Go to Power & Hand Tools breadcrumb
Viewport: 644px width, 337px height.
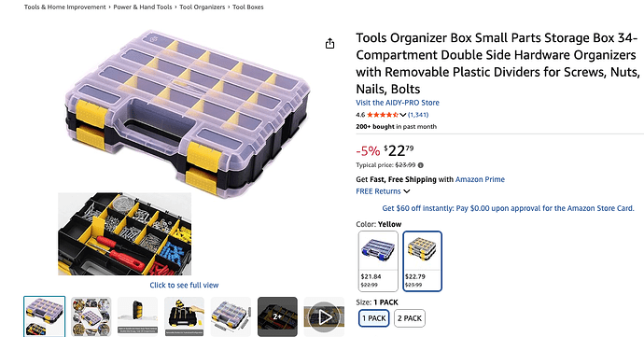point(143,7)
